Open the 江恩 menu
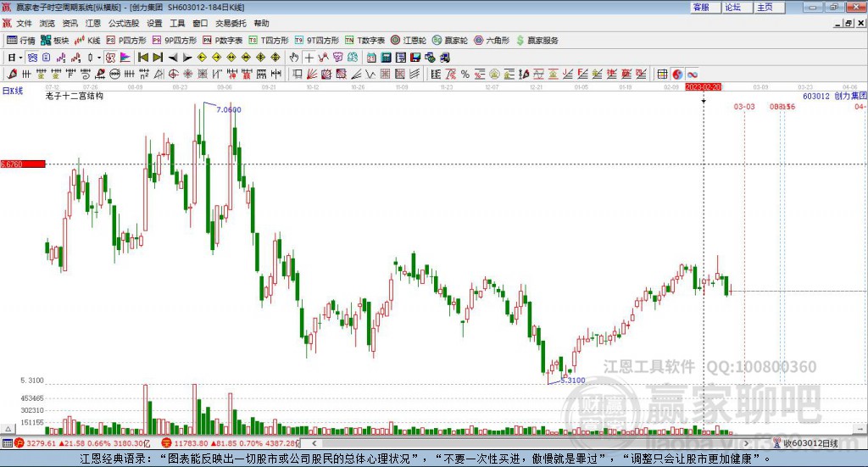Screen dimensions: 868x467 point(93,23)
